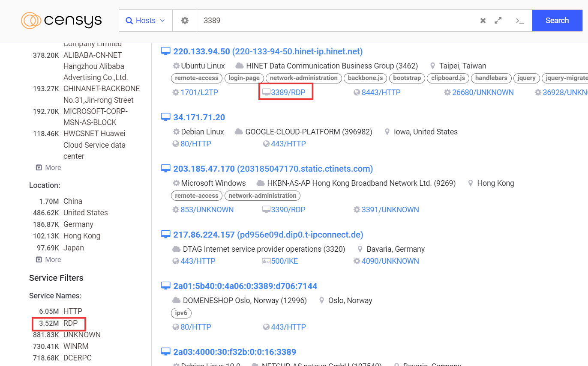Screen dimensions: 588x366
Task: Expand More autonomous systems list
Action: pos(48,167)
